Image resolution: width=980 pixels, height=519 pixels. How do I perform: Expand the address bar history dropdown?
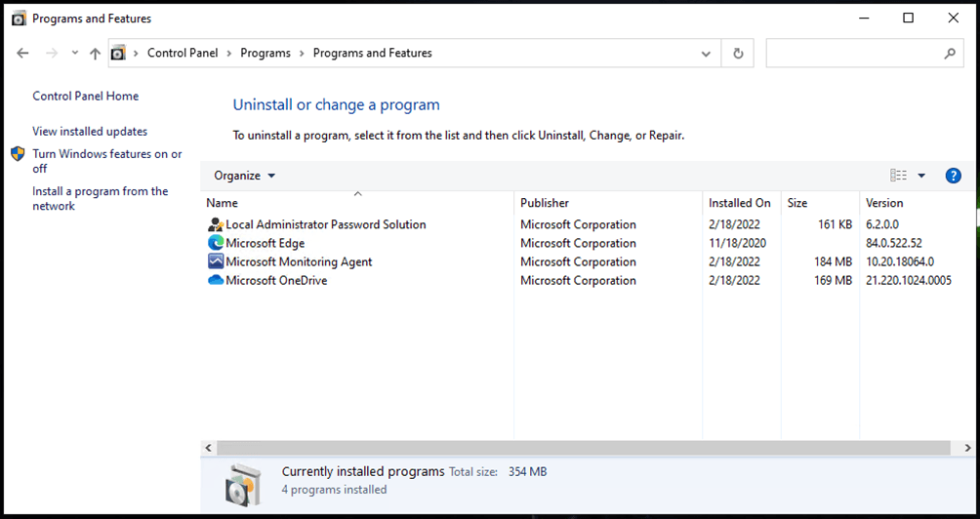[x=706, y=54]
